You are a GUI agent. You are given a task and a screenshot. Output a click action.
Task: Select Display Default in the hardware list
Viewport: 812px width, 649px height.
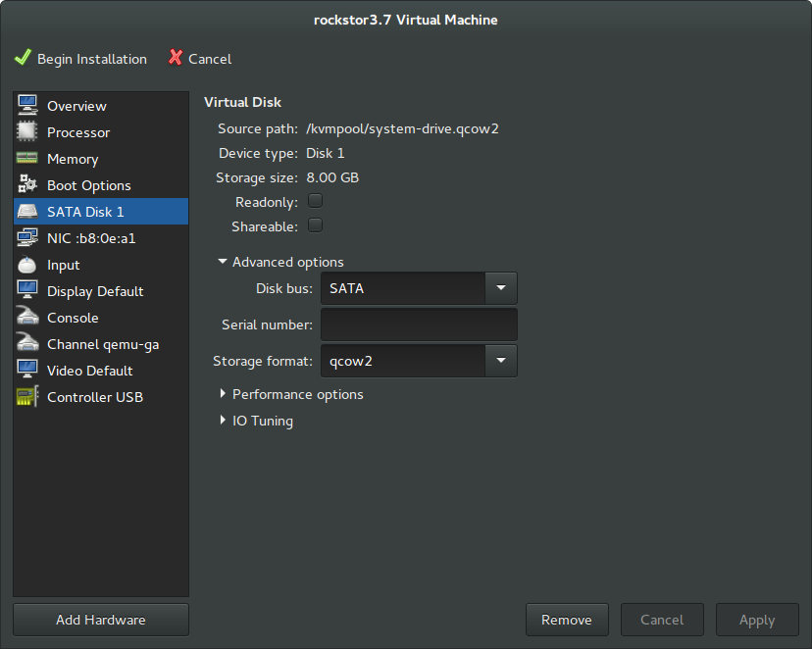click(x=101, y=291)
